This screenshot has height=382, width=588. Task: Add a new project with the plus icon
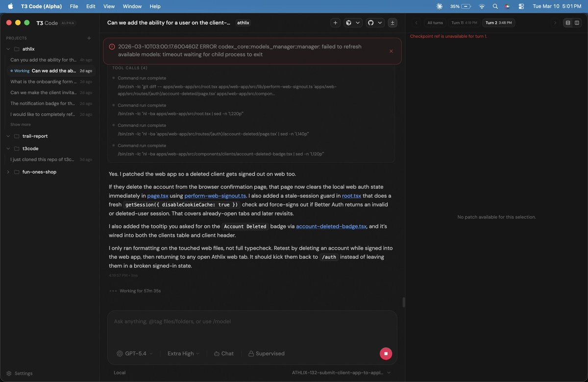tap(89, 38)
